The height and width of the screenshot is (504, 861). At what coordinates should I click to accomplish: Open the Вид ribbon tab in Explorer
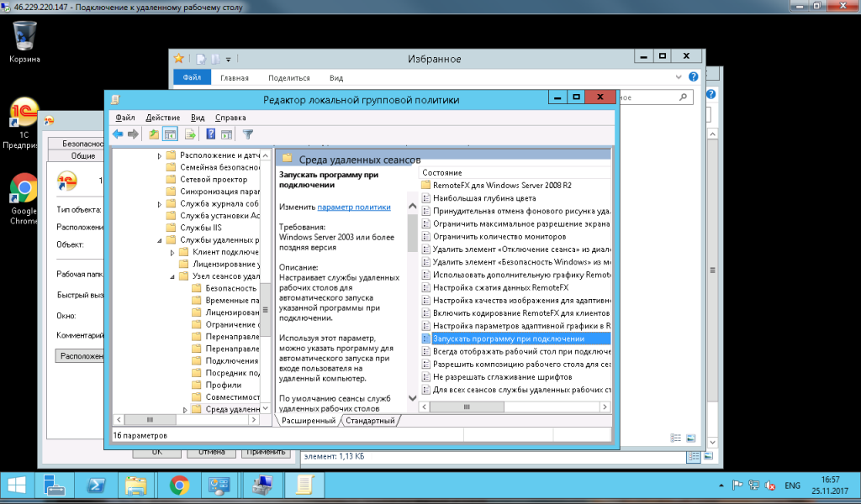(x=336, y=78)
